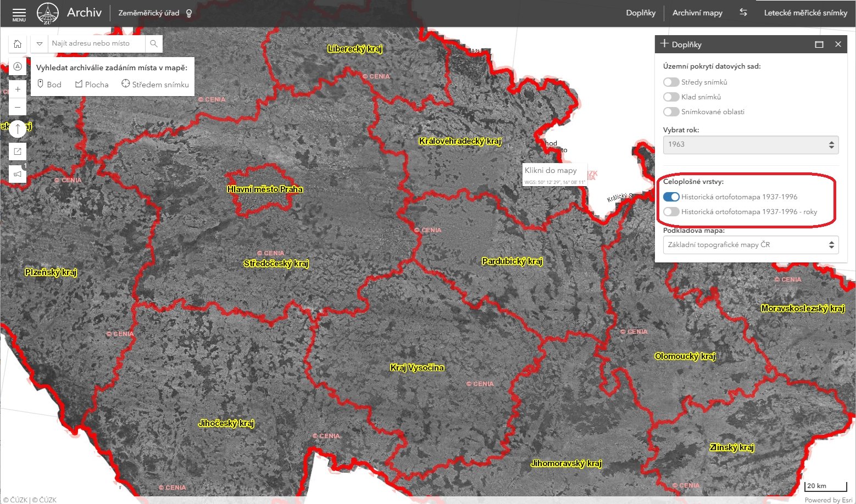
Task: Switch to Letecké měřické snímky tab
Action: [x=805, y=13]
